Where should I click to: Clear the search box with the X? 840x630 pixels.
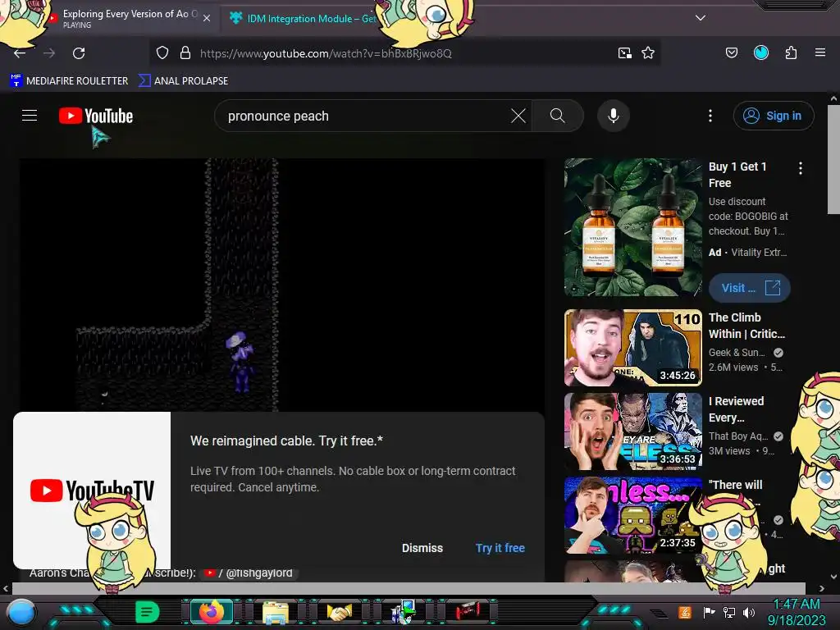[518, 116]
